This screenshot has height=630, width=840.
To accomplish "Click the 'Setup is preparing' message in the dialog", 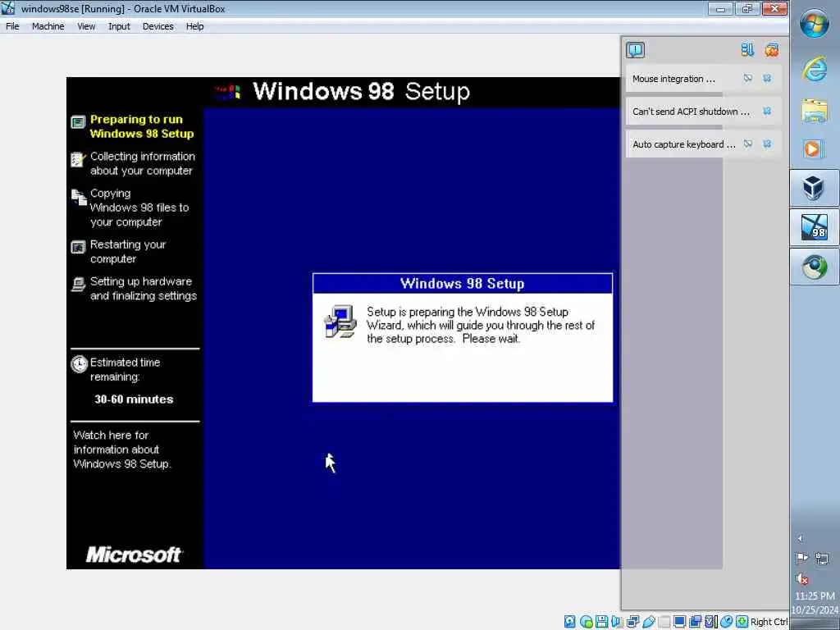I will [x=481, y=325].
